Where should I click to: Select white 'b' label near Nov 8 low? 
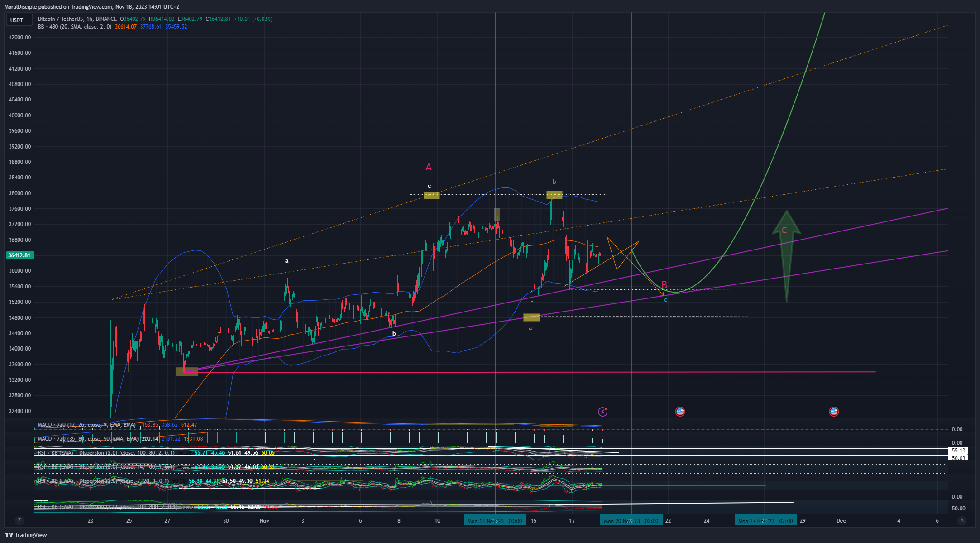[394, 334]
